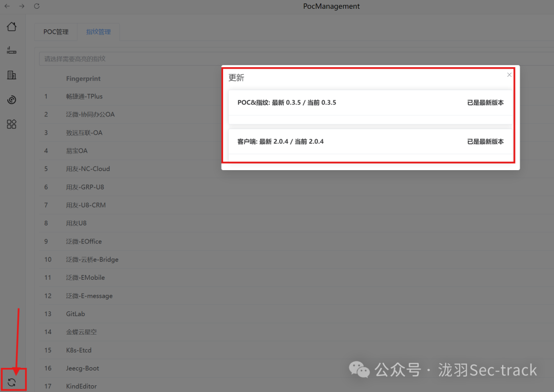Click the POC&指纹 version info text
554x392 pixels.
[287, 102]
